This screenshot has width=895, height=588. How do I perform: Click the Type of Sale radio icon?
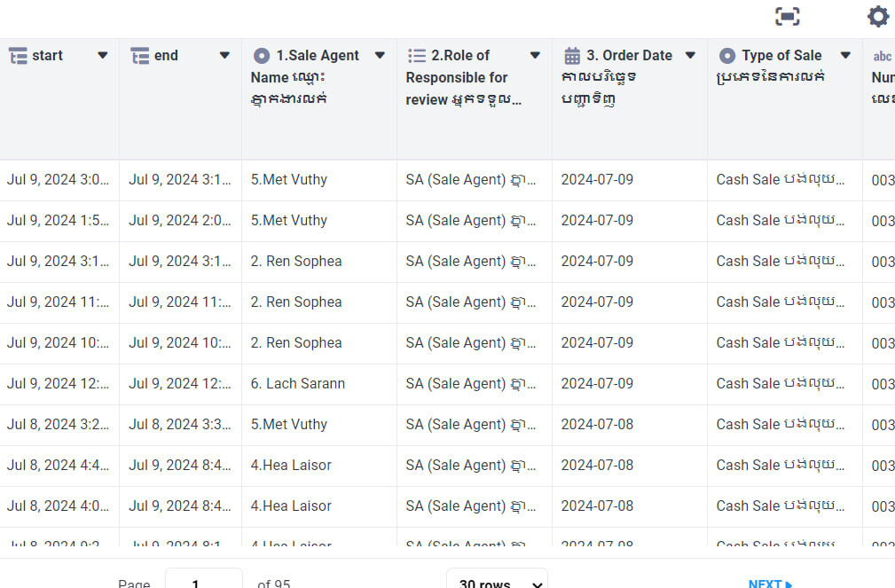727,56
